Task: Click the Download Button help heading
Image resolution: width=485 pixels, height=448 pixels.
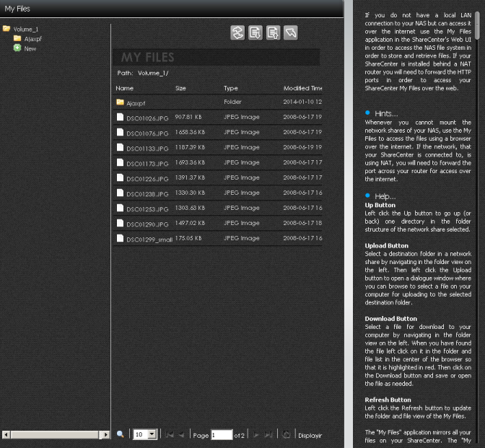Action: (390, 318)
